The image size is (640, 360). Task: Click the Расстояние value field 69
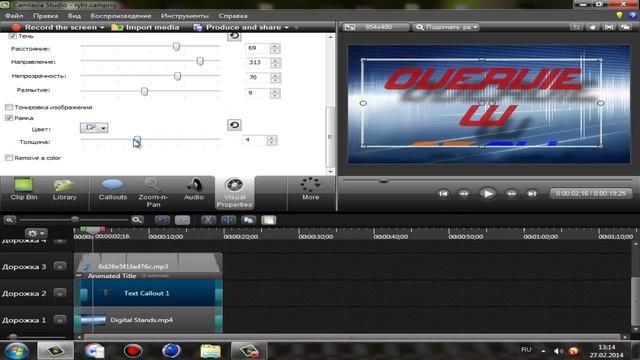(258, 48)
